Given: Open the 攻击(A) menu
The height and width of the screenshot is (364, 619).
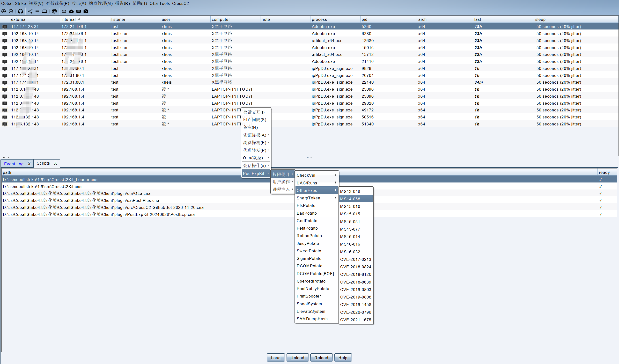Looking at the screenshot, I should click(79, 3).
